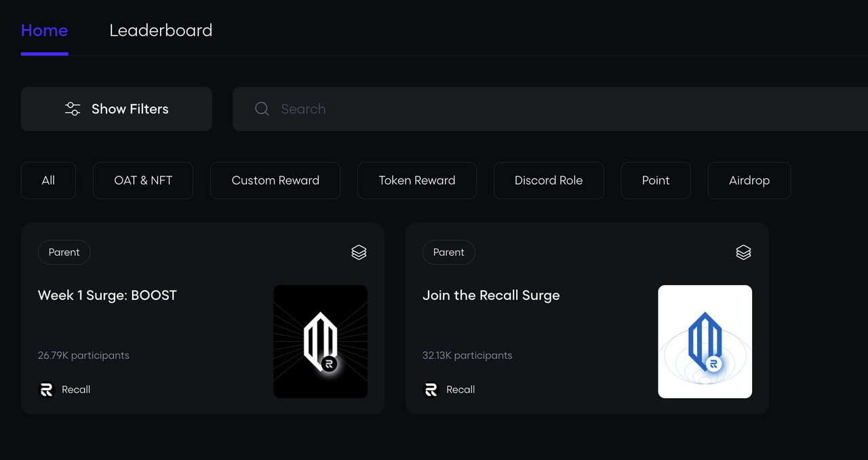Open the Week 1 Surge: BOOST thumbnail

click(320, 341)
